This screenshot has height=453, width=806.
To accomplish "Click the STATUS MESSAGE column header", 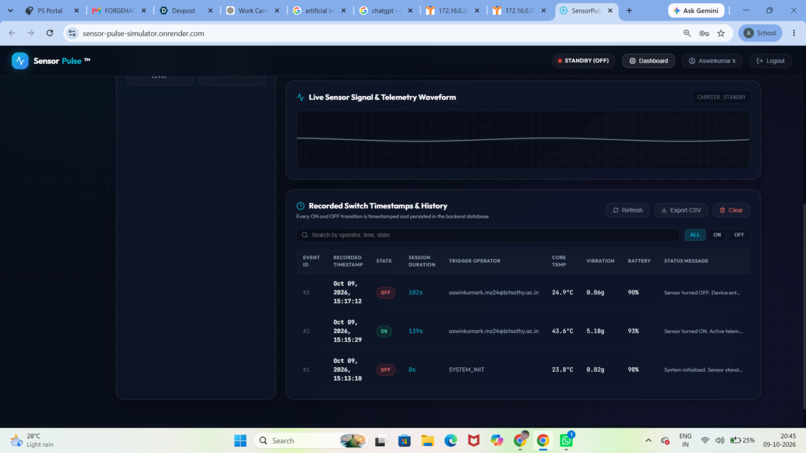I will pyautogui.click(x=686, y=261).
